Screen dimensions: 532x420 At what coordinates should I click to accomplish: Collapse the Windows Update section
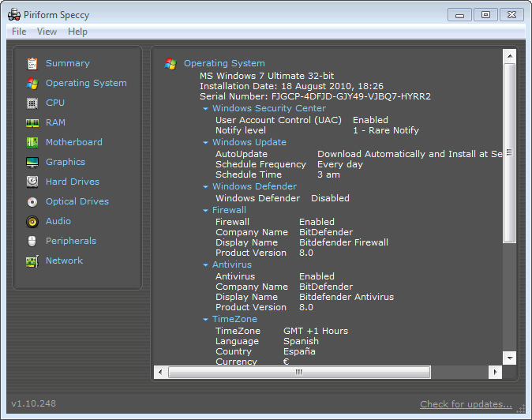pyautogui.click(x=205, y=142)
